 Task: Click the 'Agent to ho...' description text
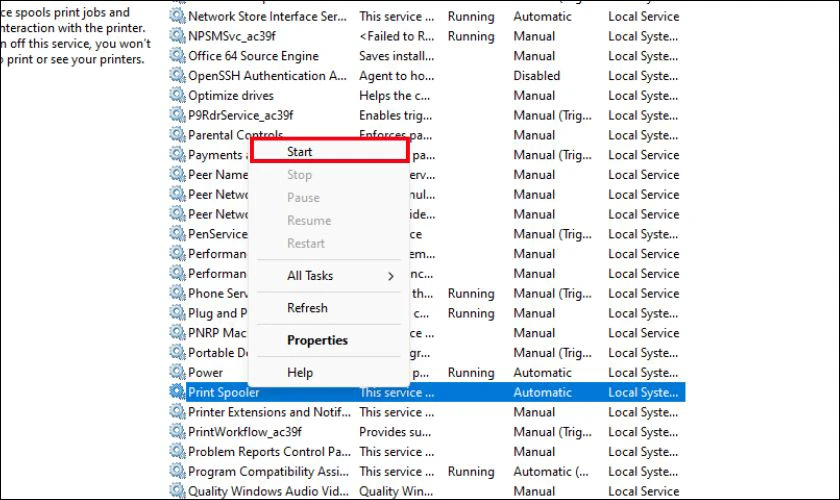(396, 76)
